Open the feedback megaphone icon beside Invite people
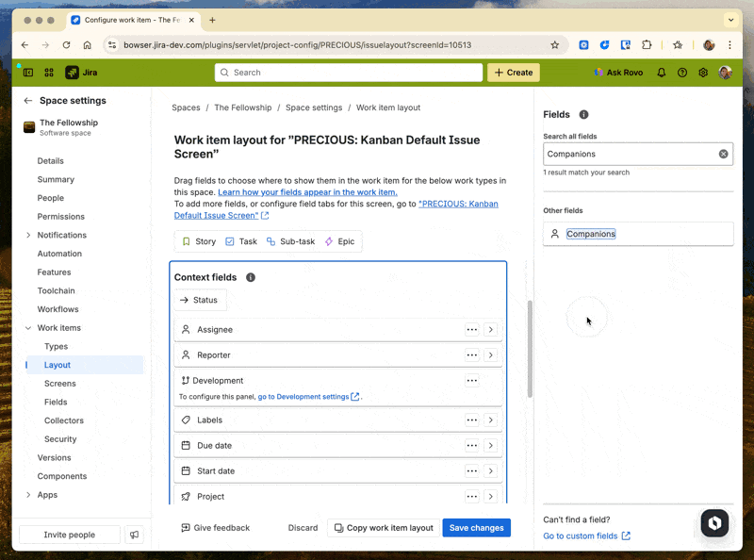The height and width of the screenshot is (560, 754). pyautogui.click(x=134, y=535)
